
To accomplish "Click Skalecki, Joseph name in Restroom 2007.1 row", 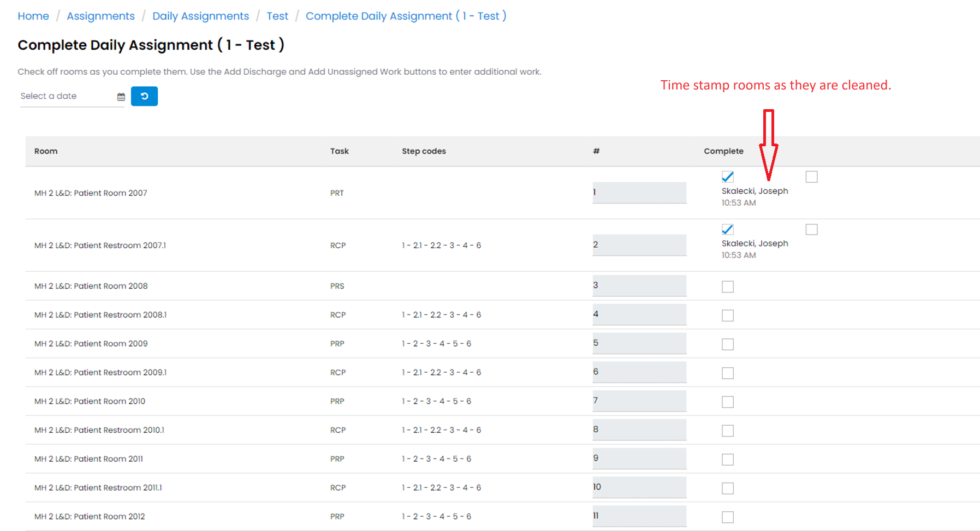I will [755, 243].
